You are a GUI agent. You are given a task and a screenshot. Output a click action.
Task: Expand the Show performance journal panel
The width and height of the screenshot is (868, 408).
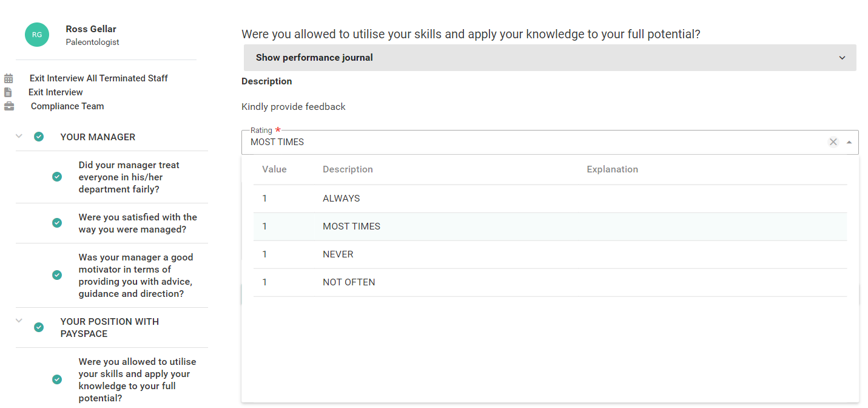click(x=550, y=58)
